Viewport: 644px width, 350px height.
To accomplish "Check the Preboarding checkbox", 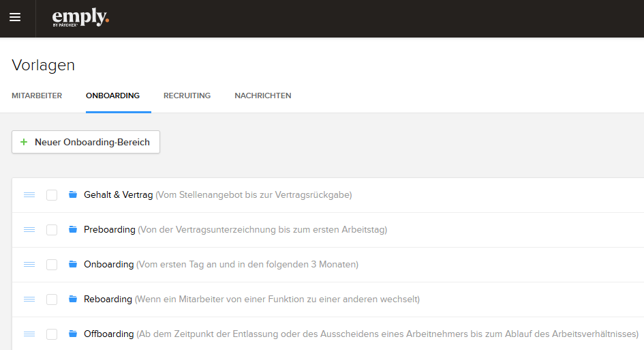I will coord(52,229).
